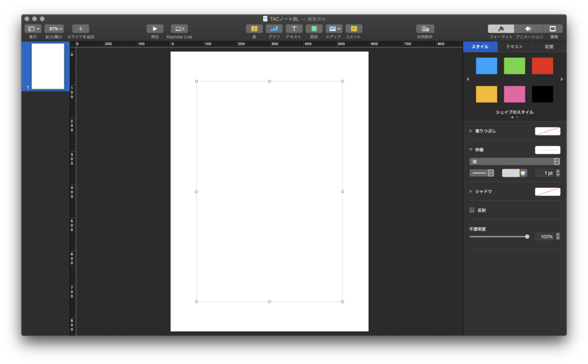
Task: Click the border color well
Action: [510, 173]
